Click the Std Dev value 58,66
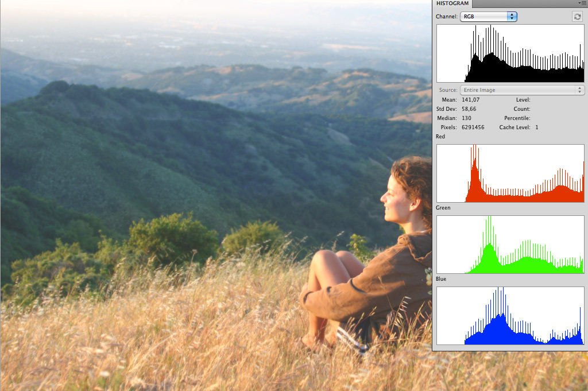Viewport: 588px width, 391px height. 469,109
